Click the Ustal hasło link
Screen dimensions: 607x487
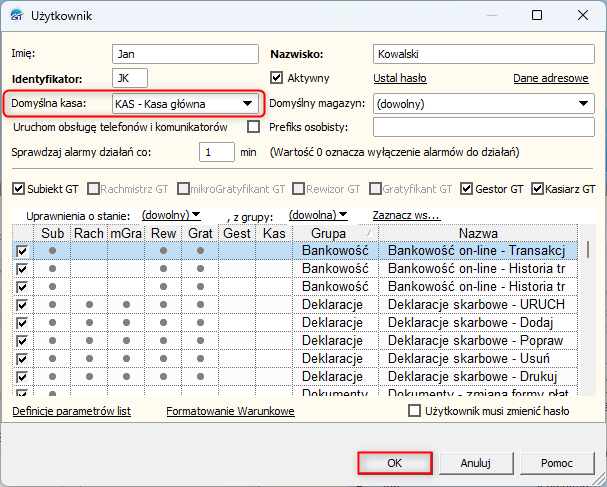tap(400, 78)
